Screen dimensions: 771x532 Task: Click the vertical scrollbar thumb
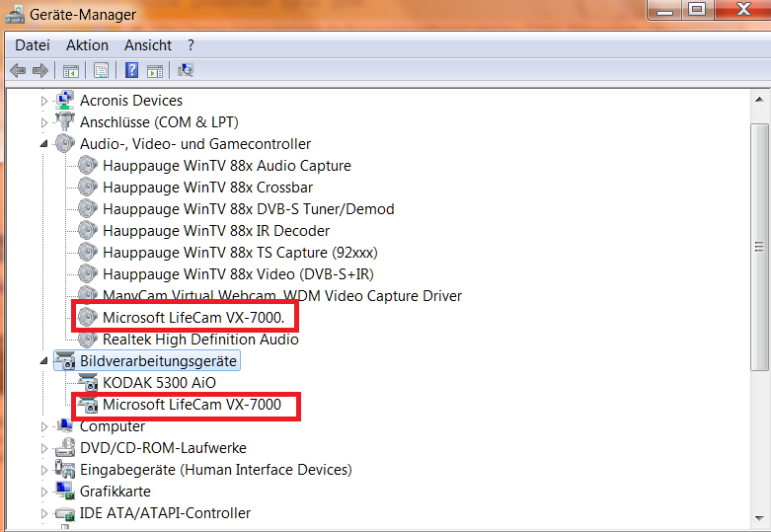click(759, 248)
